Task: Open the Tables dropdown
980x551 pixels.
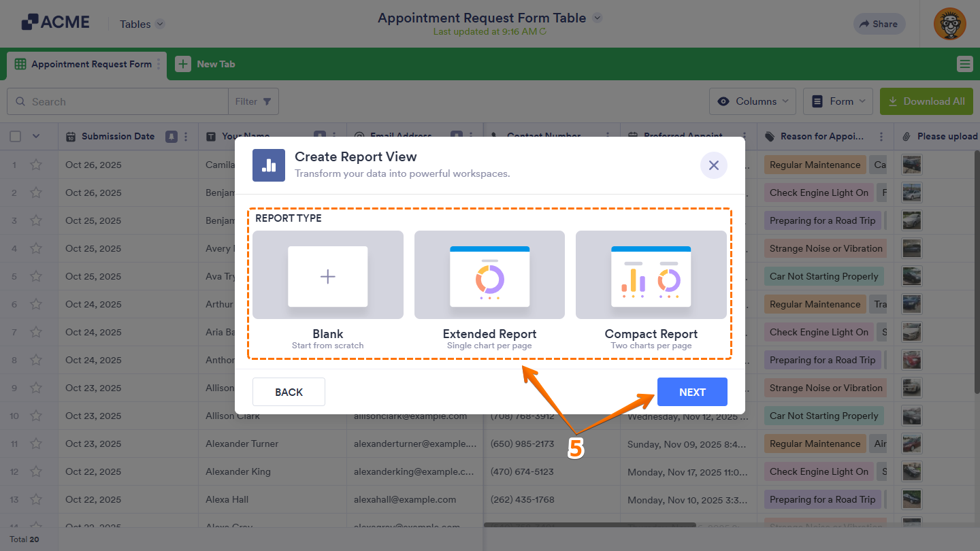Action: [142, 24]
